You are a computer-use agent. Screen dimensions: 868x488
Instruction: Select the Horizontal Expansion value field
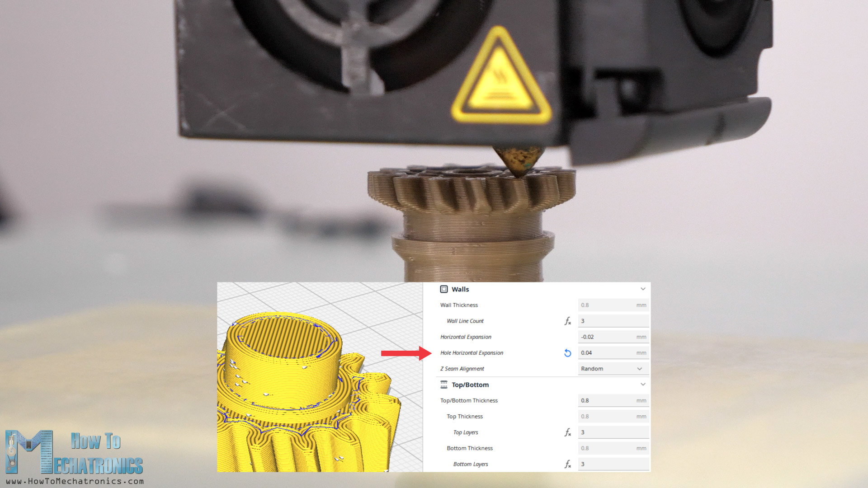(613, 337)
